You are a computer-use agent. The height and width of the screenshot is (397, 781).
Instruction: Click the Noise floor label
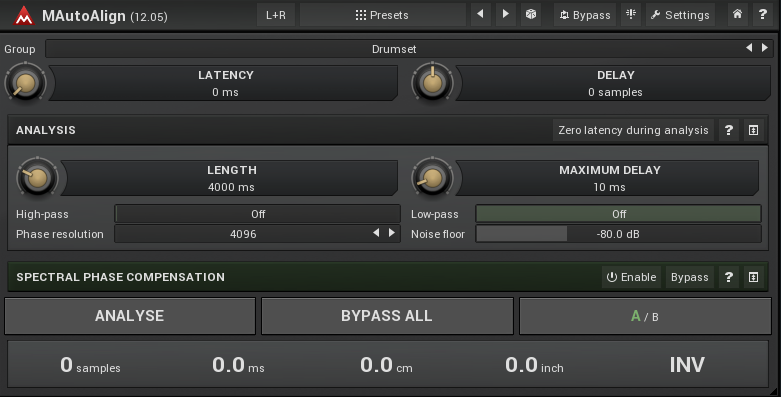(438, 234)
